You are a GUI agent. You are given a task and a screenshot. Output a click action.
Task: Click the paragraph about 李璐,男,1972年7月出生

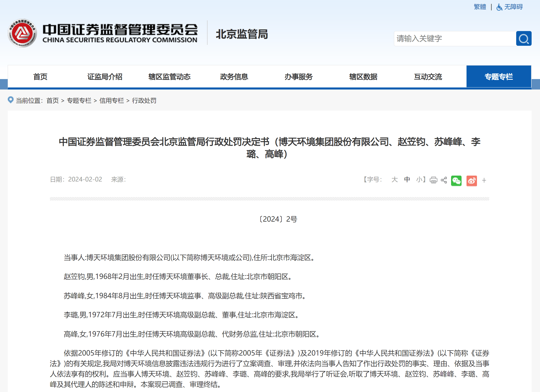tap(182, 315)
